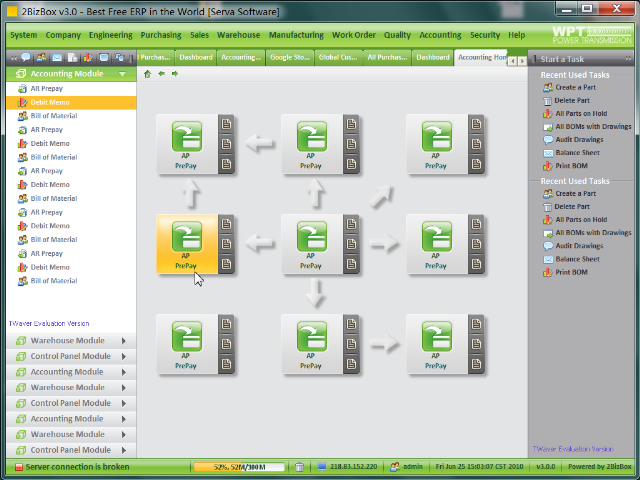Click the documents copy toolbar icon
This screenshot has width=640, height=480.
click(72, 58)
